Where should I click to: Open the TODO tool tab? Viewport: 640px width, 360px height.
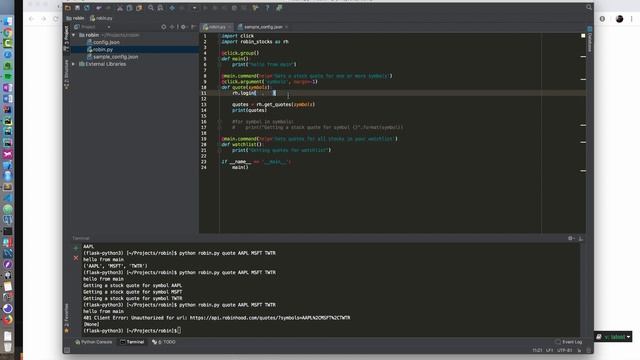pos(164,342)
